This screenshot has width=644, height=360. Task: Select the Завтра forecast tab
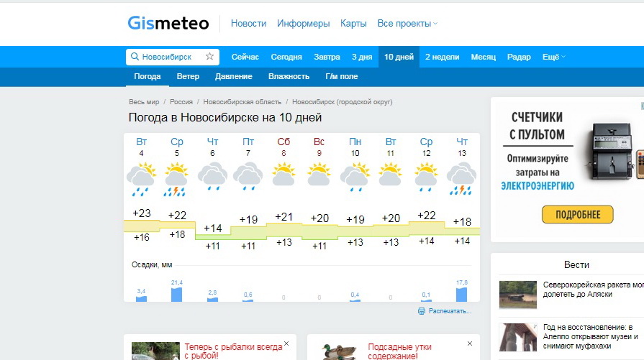tap(327, 57)
